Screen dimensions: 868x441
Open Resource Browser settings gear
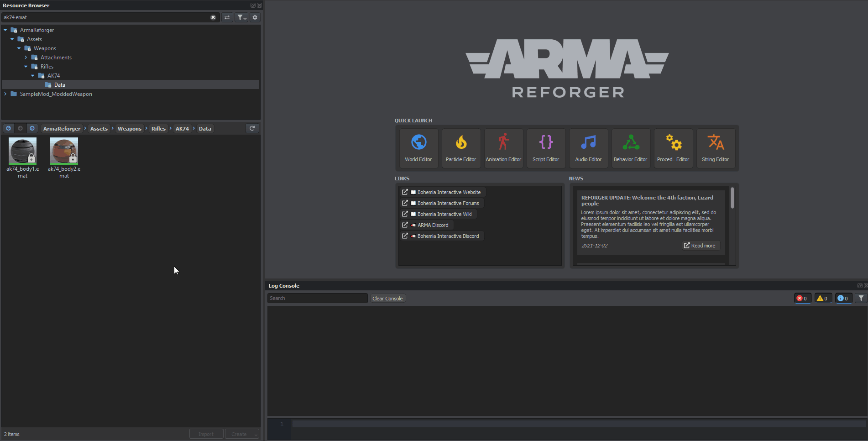[x=255, y=17]
